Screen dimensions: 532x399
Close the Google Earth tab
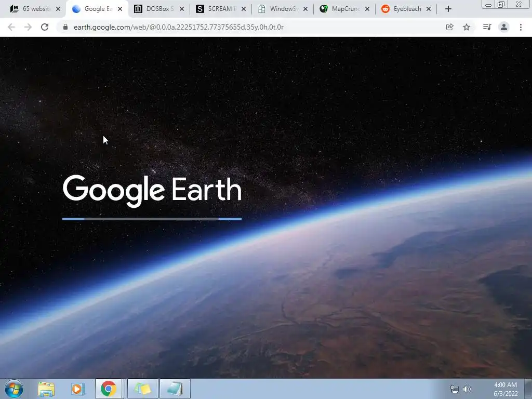120,9
